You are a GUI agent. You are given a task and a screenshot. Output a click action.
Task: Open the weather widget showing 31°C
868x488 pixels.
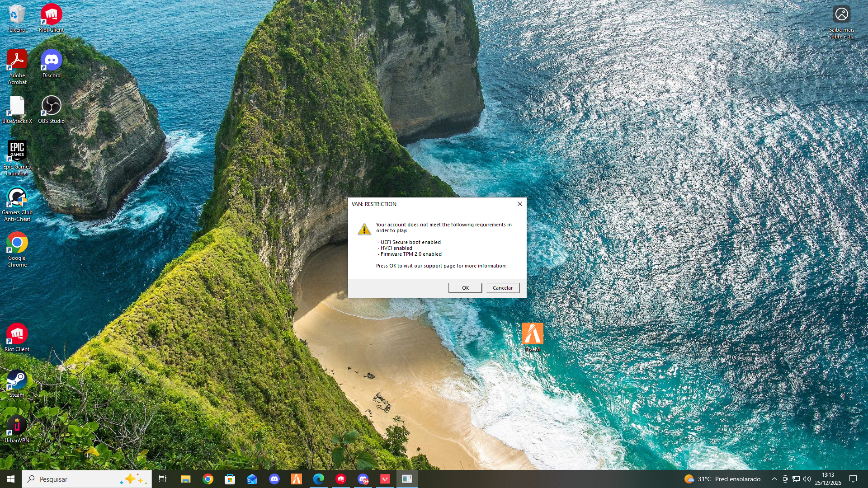click(722, 479)
